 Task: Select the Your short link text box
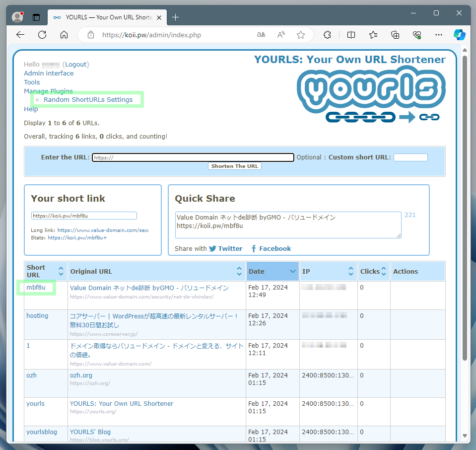tap(84, 216)
